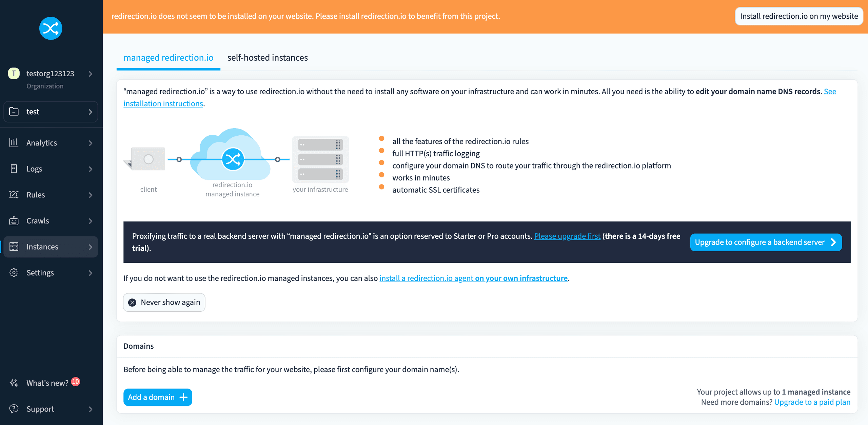
Task: Click the 'redirection.io managed instance' diagram caption
Action: pyautogui.click(x=232, y=189)
